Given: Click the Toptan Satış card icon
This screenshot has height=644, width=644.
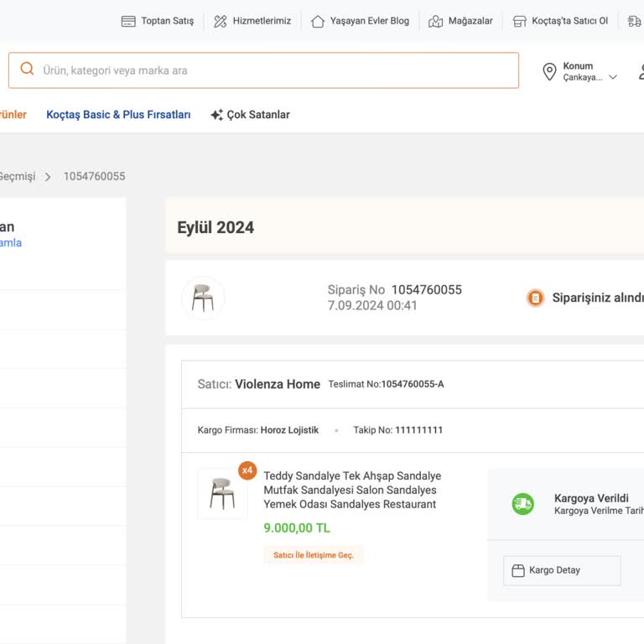Looking at the screenshot, I should 128,21.
